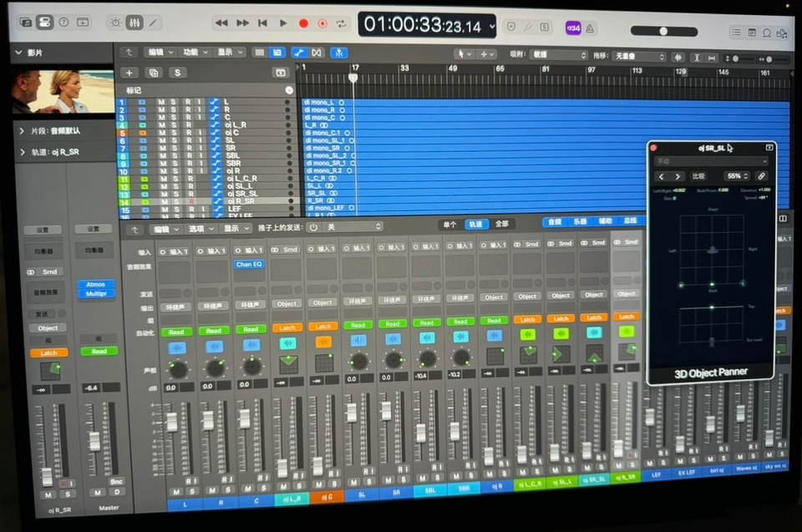This screenshot has width=802, height=532.
Task: Click the Chan EQ plugin on the C channel
Action: point(250,264)
